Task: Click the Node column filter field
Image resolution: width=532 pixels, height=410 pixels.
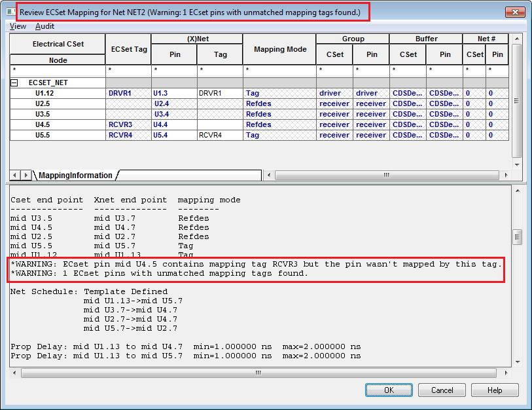Action: click(58, 70)
